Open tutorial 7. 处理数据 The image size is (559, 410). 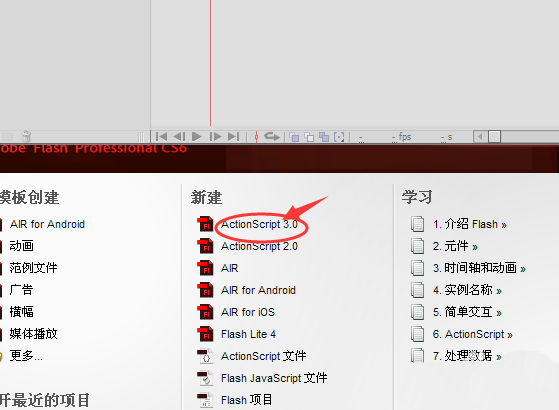467,356
